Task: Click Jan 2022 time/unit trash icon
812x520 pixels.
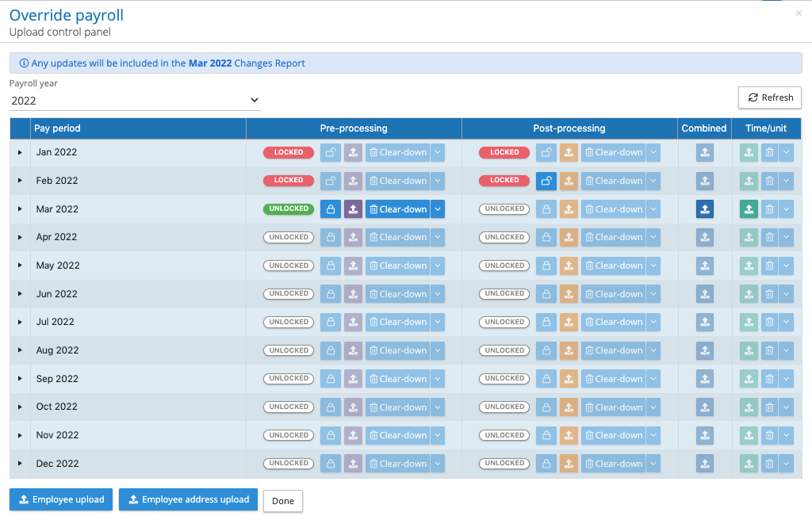Action: pos(768,152)
